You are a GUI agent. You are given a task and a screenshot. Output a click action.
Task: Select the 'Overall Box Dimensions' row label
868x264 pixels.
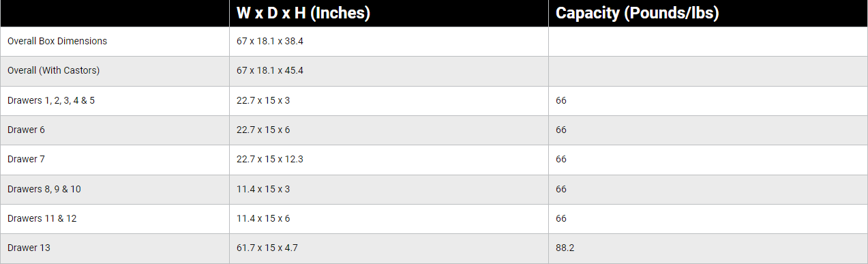(x=57, y=41)
